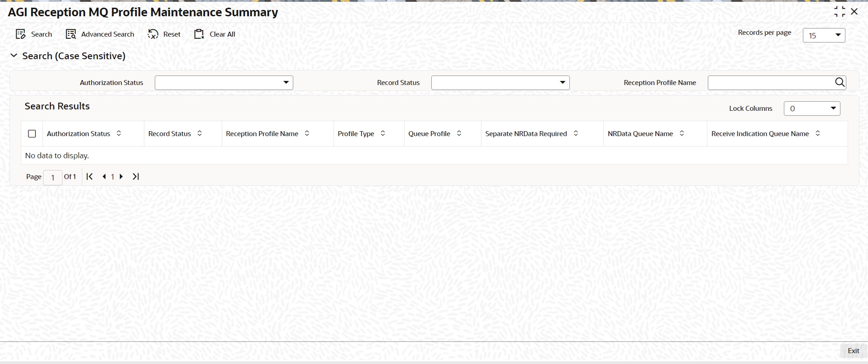Click the Search toolbar icon

pyautogui.click(x=21, y=34)
